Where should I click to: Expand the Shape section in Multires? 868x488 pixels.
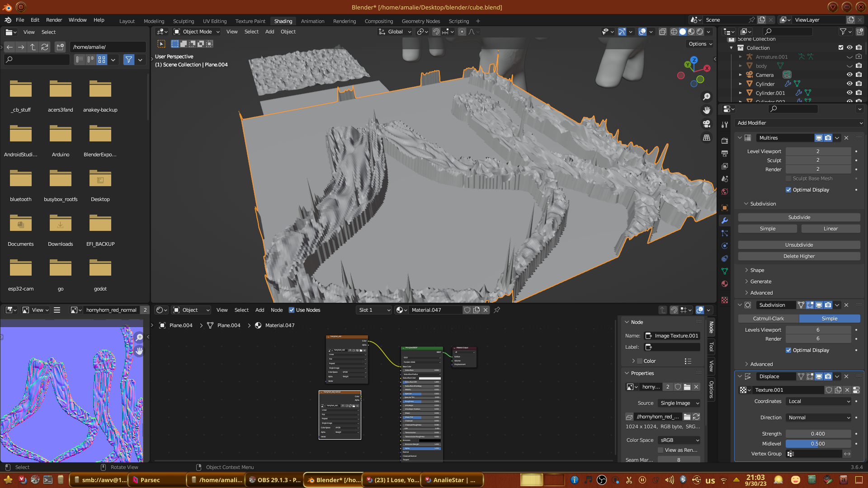click(x=757, y=270)
